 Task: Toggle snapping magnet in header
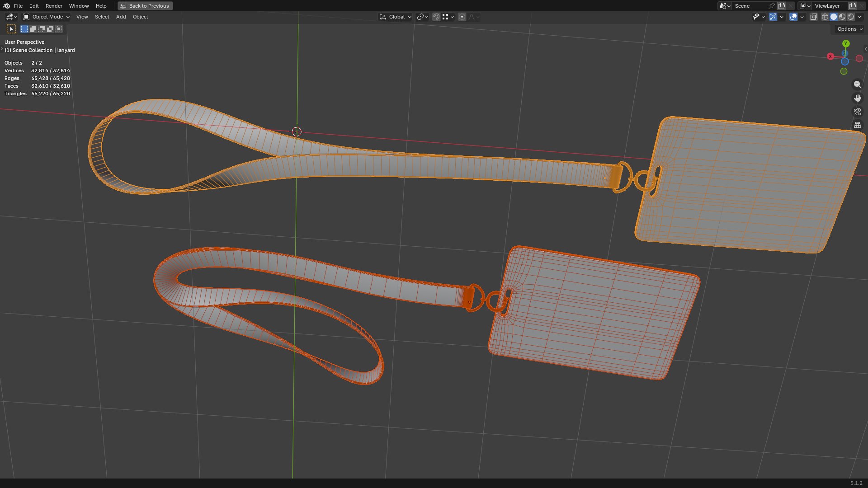[436, 17]
